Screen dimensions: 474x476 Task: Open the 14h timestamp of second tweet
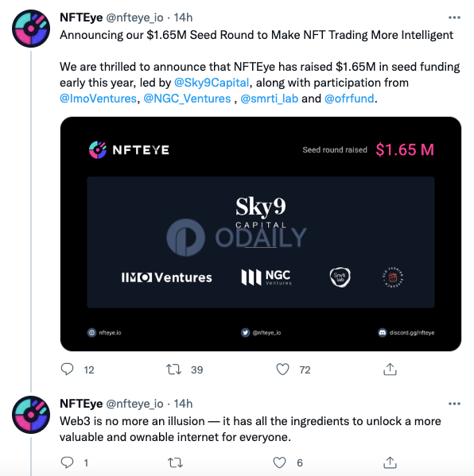183,404
